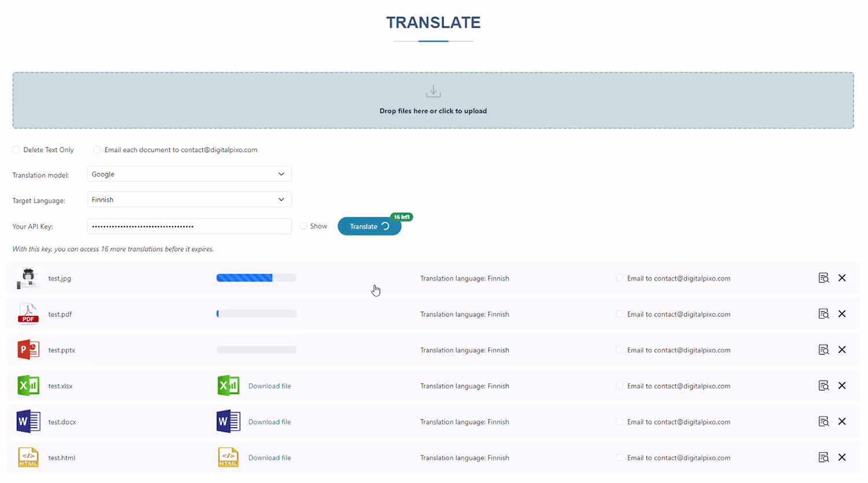Click the Drop files here upload area

click(433, 100)
